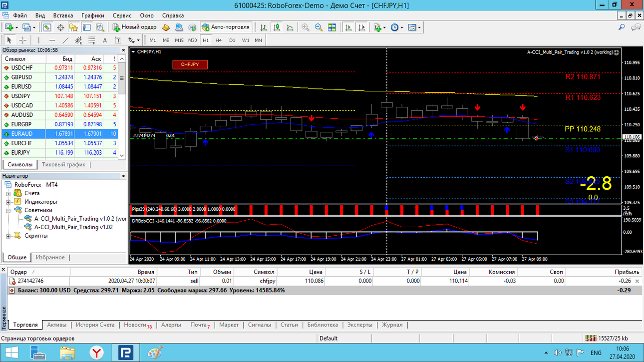Image resolution: width=644 pixels, height=362 pixels.
Task: Switch timeframe to M5
Action: [166, 40]
